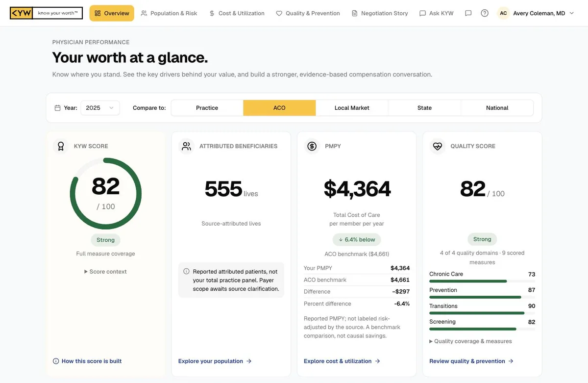
Task: Switch to Quality & Prevention tab
Action: click(308, 13)
